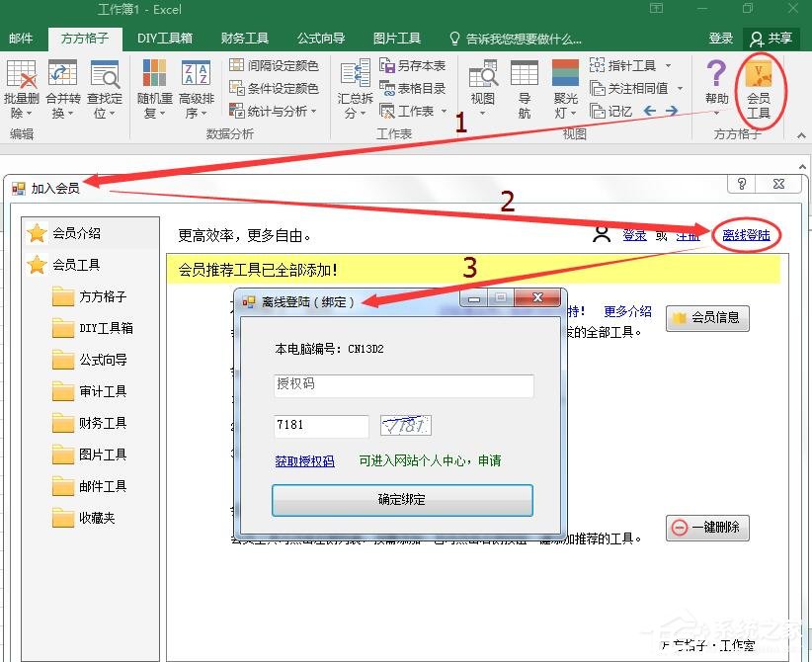Click the 共享 button
812x662 pixels.
771,39
